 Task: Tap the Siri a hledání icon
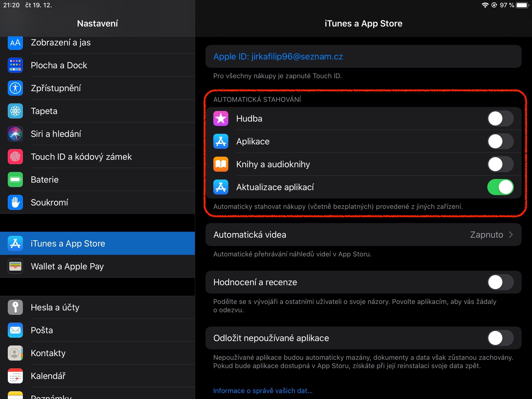click(15, 134)
